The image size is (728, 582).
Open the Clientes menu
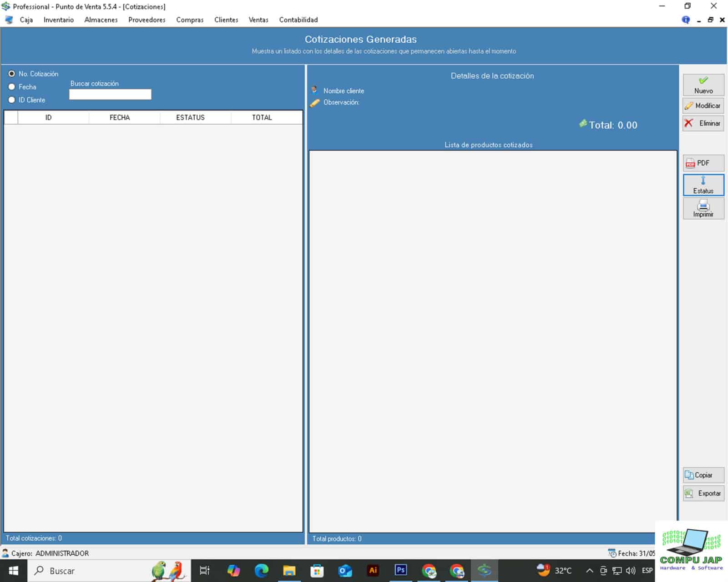226,20
